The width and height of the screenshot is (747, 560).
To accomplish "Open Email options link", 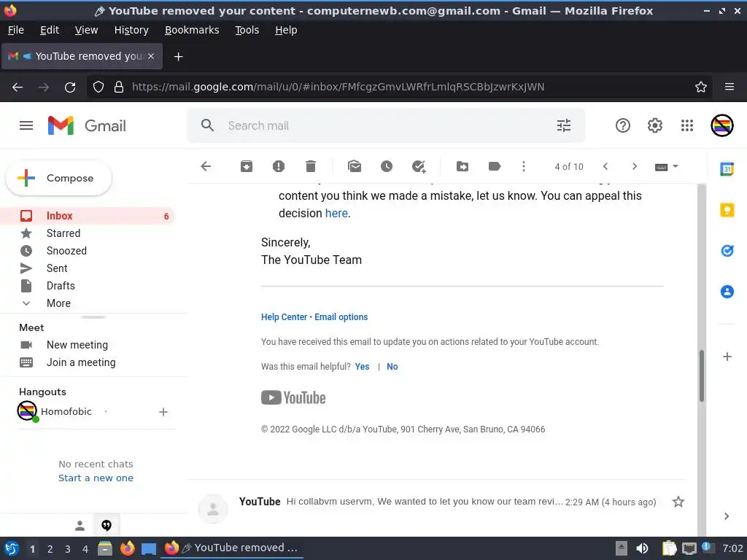I will click(x=341, y=317).
